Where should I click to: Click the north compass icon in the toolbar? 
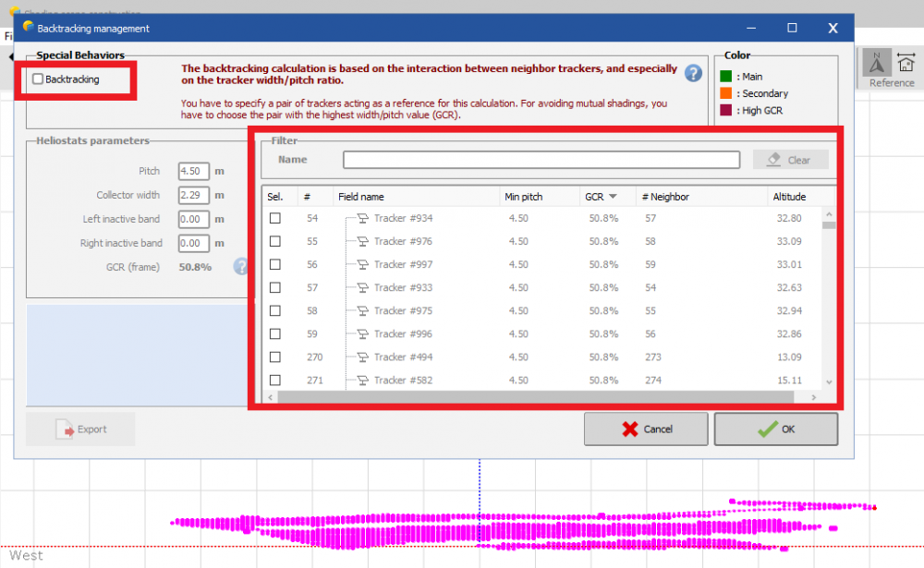pyautogui.click(x=877, y=62)
